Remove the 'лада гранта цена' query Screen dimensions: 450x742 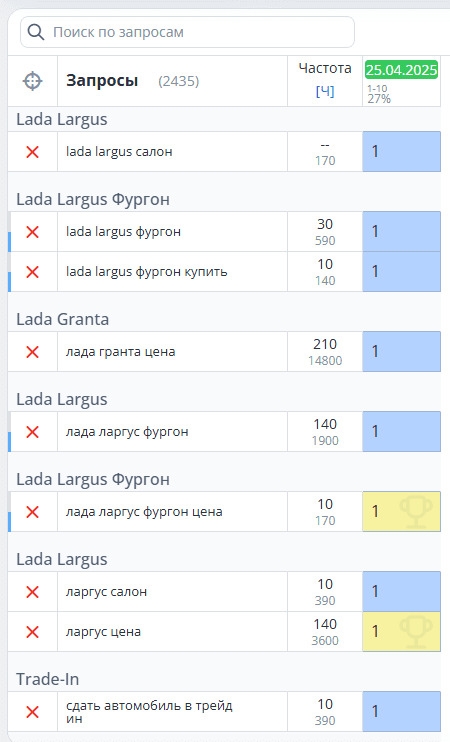click(x=32, y=352)
